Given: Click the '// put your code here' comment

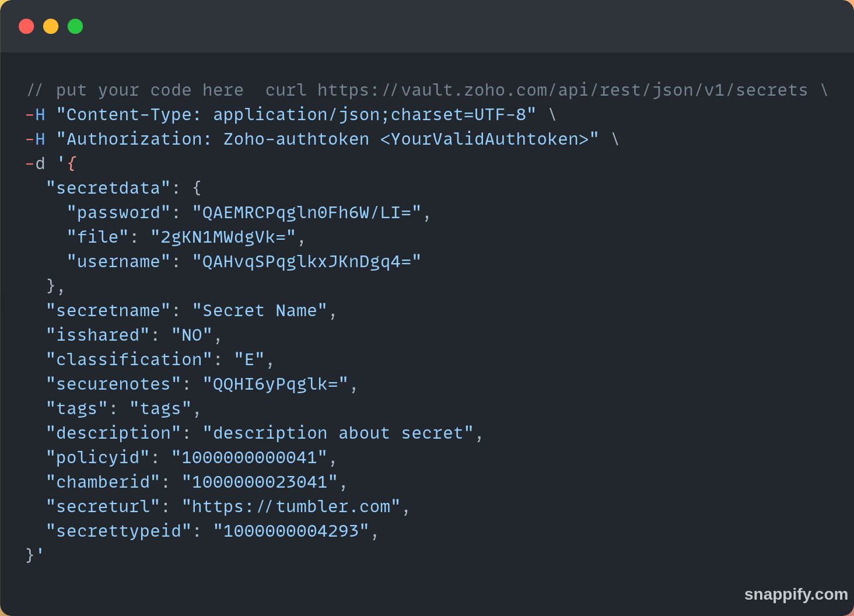Looking at the screenshot, I should 135,90.
